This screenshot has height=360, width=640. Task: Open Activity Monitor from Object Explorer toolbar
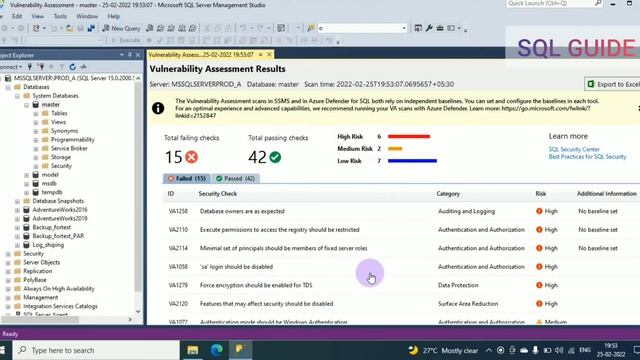[x=84, y=67]
